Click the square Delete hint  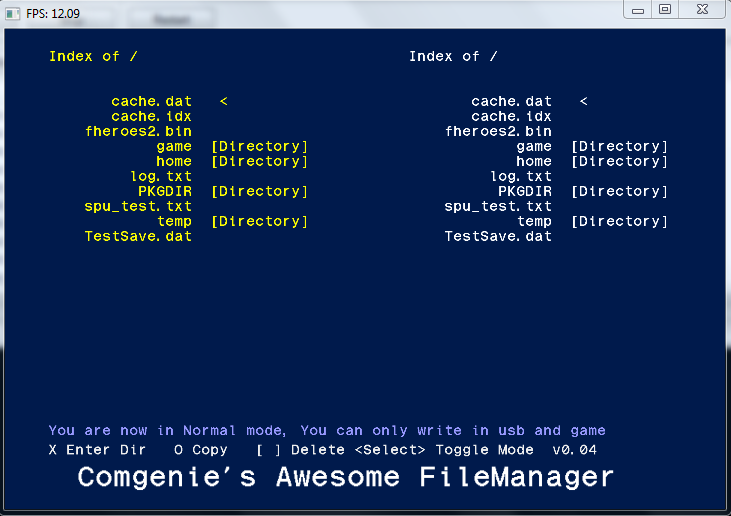click(301, 450)
